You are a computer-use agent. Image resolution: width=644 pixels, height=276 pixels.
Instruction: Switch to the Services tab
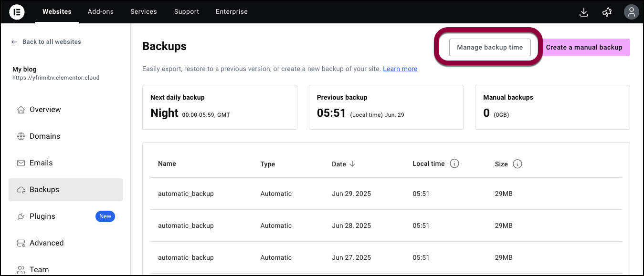[x=144, y=11]
